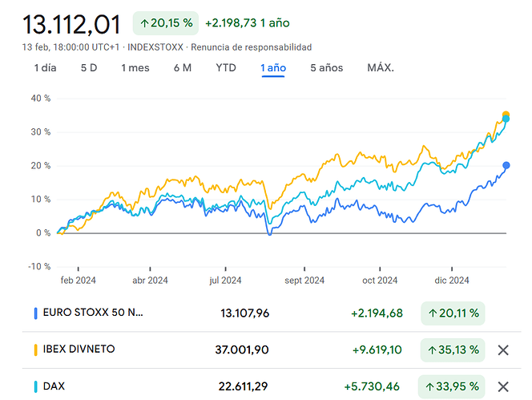Click the 35,13 % badge for IBEX DIVNETO
The height and width of the screenshot is (400, 532).
coord(453,349)
